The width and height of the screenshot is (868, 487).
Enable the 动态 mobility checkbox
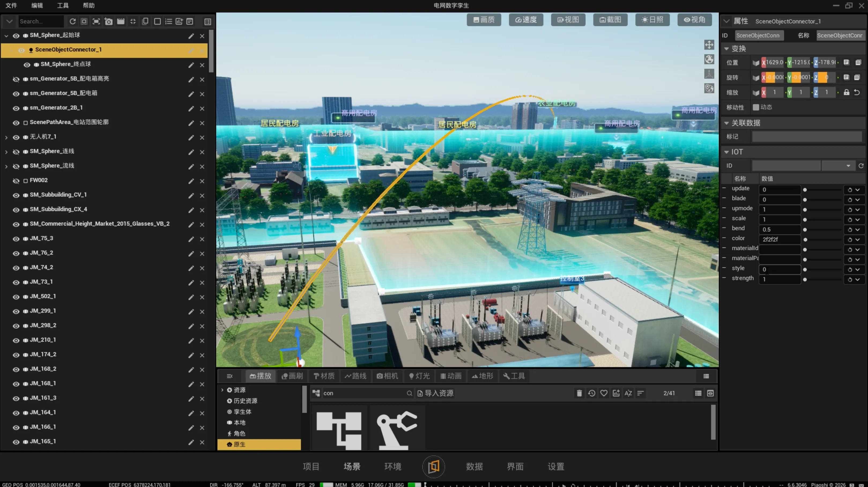pyautogui.click(x=756, y=107)
